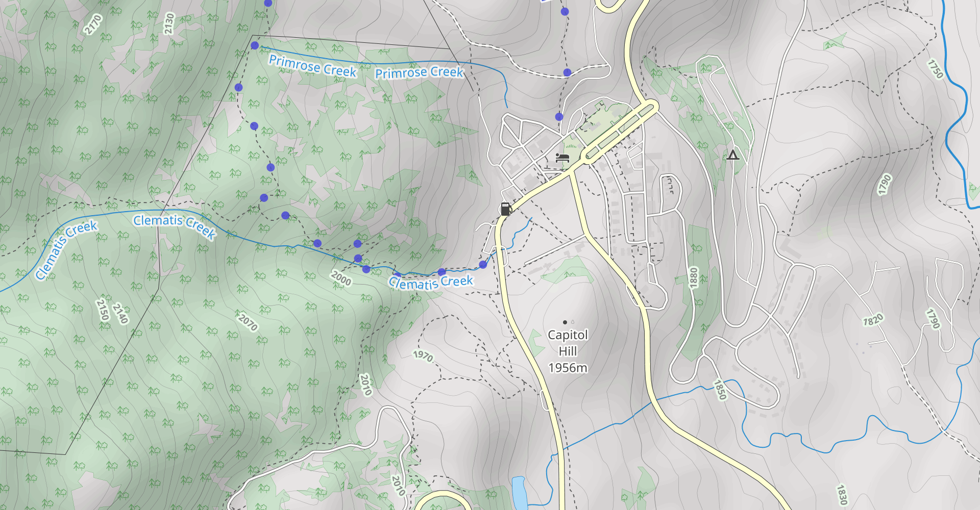Screen dimensions: 980x510
Task: Click the 1970 contour elevation label
Action: 423,355
